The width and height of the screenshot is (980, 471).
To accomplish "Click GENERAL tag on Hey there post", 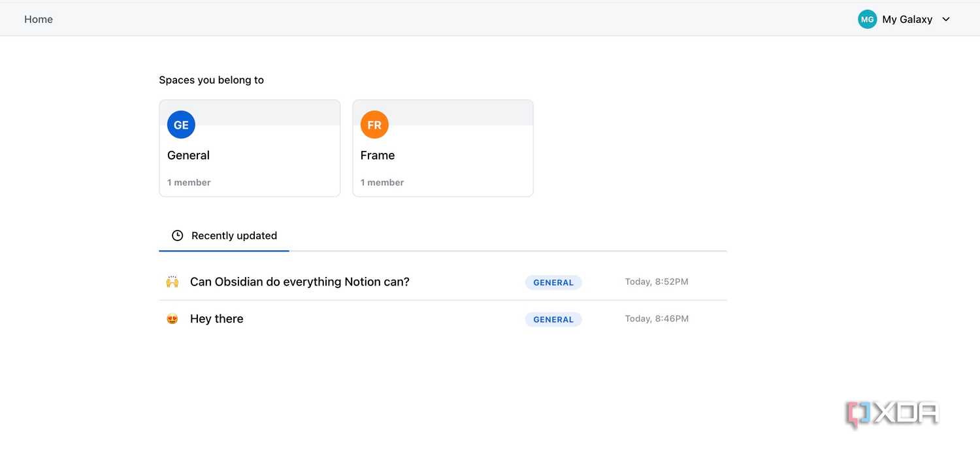I will click(553, 319).
